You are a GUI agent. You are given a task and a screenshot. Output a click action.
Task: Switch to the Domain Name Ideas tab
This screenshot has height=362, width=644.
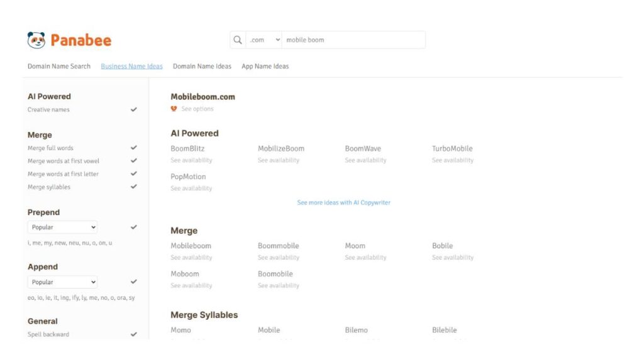202,66
